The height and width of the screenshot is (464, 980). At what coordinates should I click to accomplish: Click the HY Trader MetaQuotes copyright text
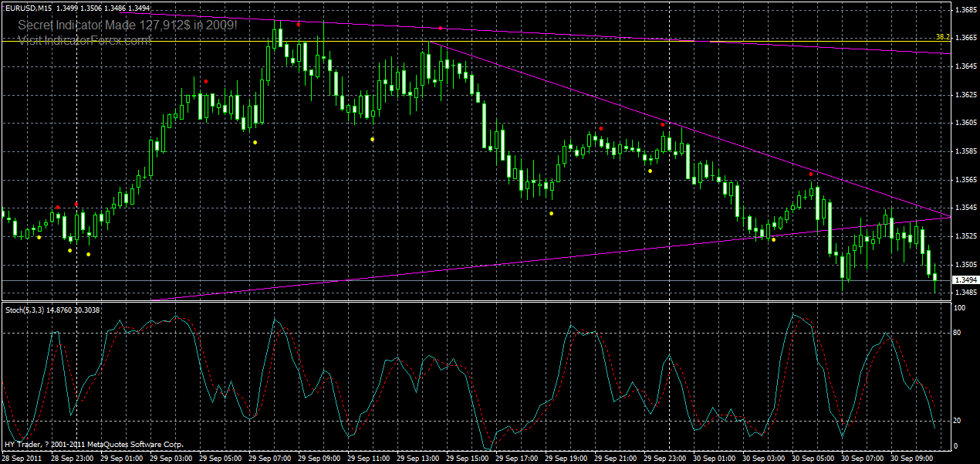click(x=93, y=444)
